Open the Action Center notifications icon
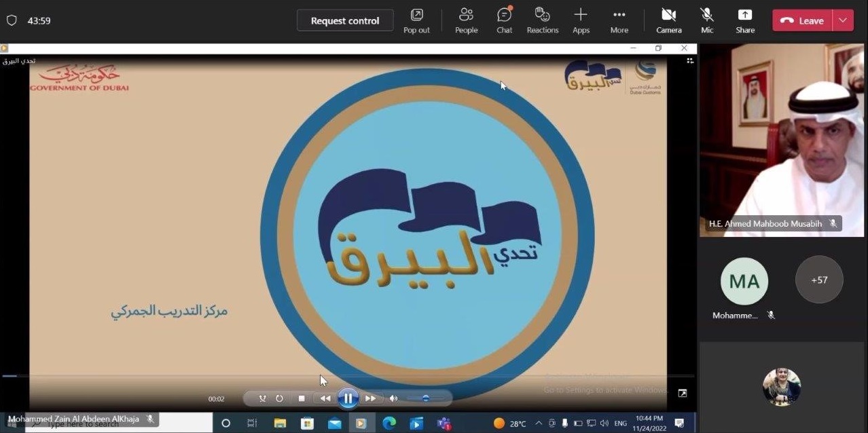 click(679, 423)
